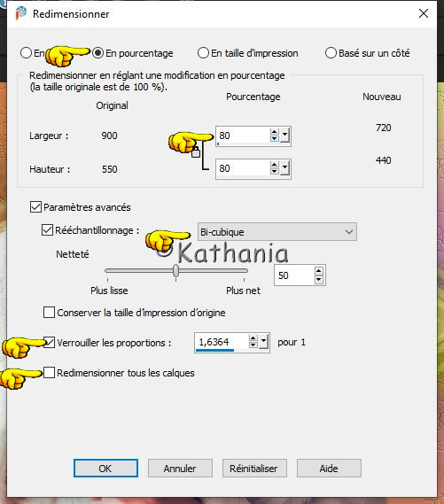Select the En pourcentage radio button

click(x=97, y=53)
